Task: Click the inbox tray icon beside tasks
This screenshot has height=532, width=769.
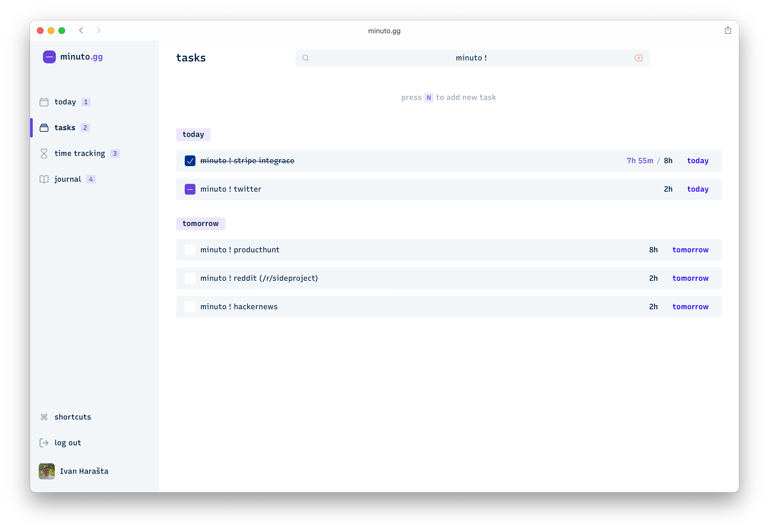Action: click(44, 128)
